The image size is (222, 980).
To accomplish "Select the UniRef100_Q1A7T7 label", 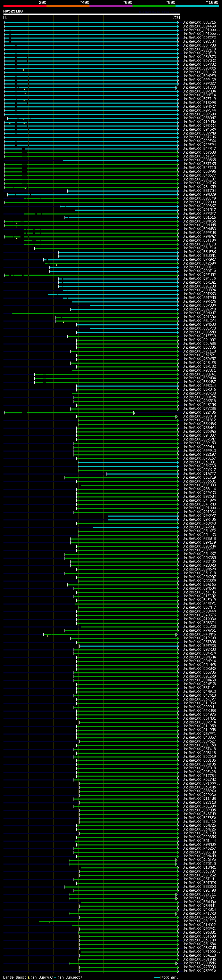I will pos(199,473).
